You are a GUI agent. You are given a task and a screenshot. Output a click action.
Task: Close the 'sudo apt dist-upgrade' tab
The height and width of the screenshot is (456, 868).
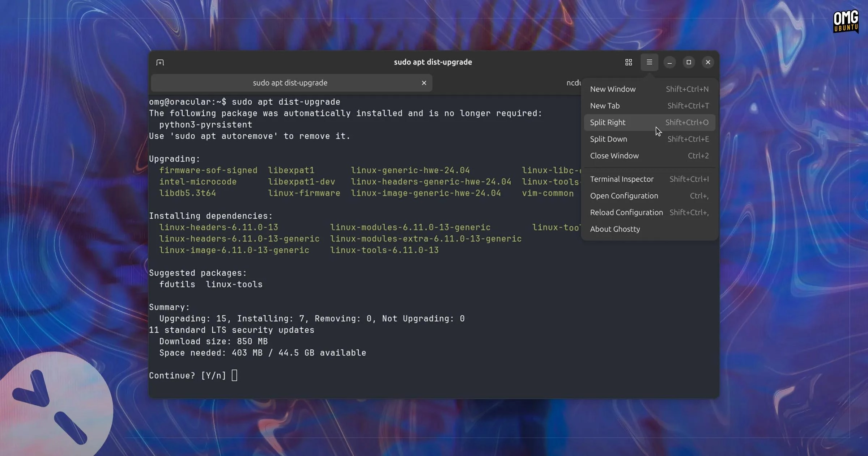tap(424, 83)
